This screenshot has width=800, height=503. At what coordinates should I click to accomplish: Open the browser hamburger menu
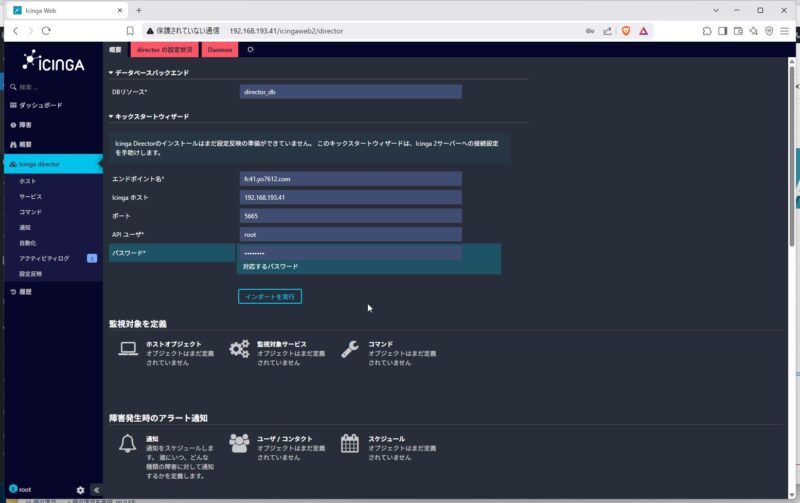(785, 31)
